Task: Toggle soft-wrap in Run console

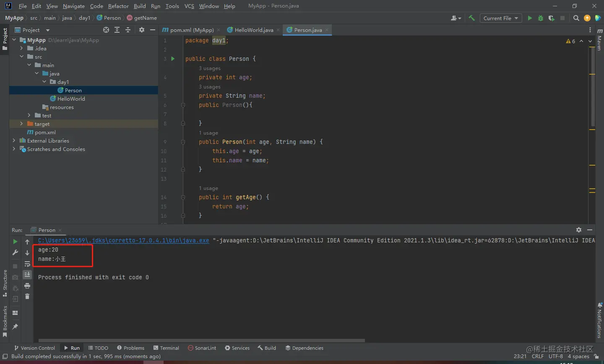Action: 27,264
